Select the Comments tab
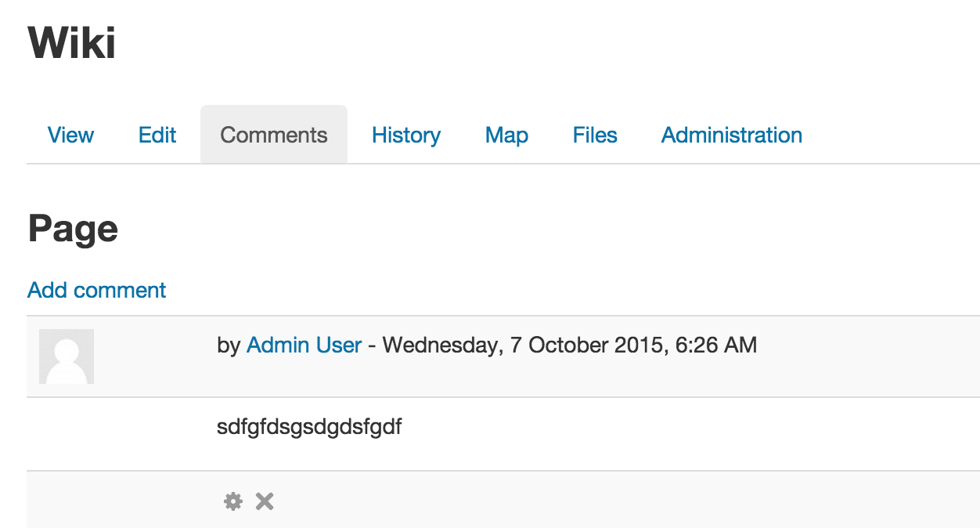This screenshot has height=528, width=980. [x=274, y=135]
